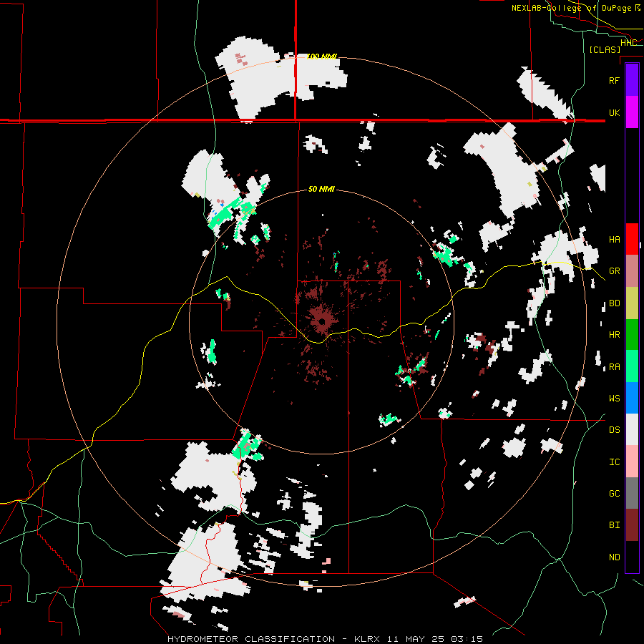Screen dimensions: 644x644
Task: Click the WS blue legend swatch
Action: click(x=632, y=398)
